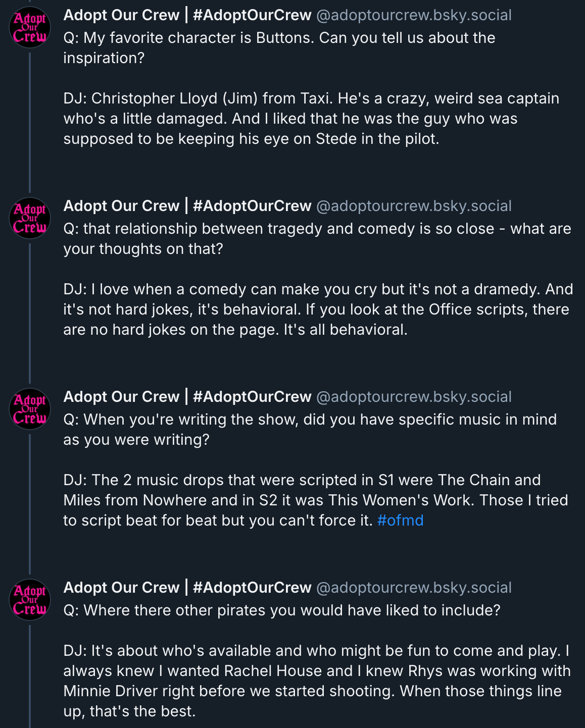The height and width of the screenshot is (728, 585).
Task: Click the avatar beside the music drops post
Action: [30, 409]
